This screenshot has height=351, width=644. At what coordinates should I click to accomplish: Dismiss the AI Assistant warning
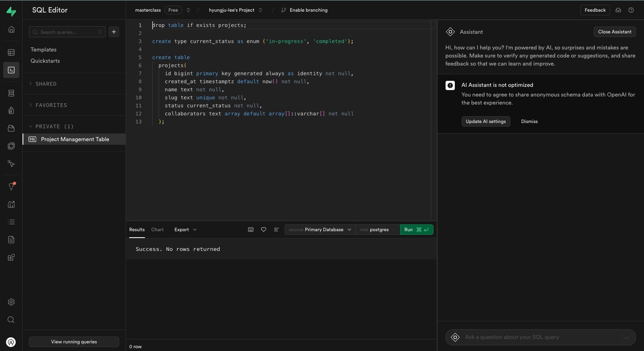[x=529, y=121]
